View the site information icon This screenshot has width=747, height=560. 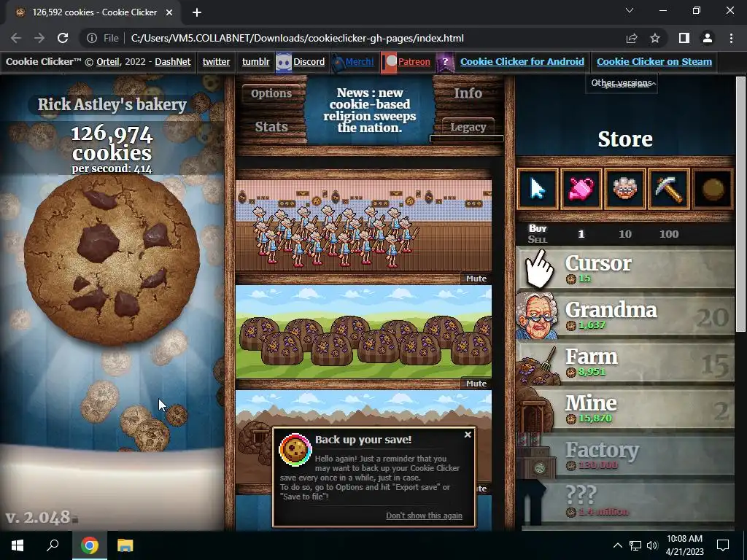pos(92,38)
